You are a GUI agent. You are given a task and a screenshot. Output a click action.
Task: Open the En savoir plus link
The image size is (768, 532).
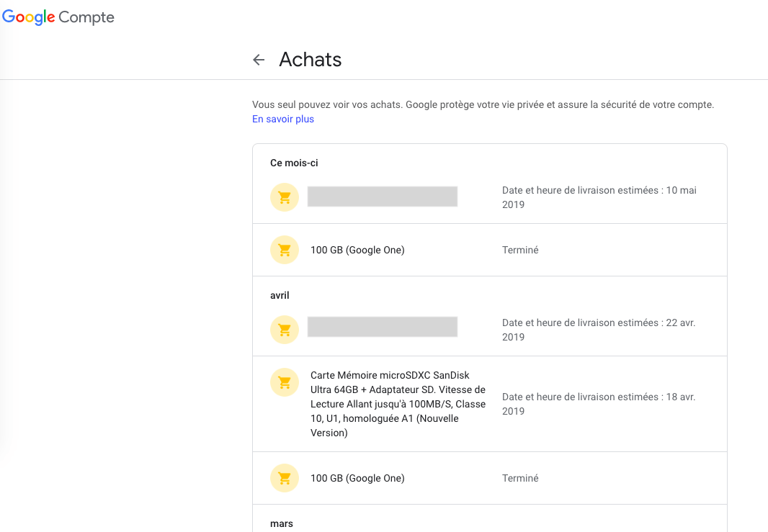click(x=283, y=119)
